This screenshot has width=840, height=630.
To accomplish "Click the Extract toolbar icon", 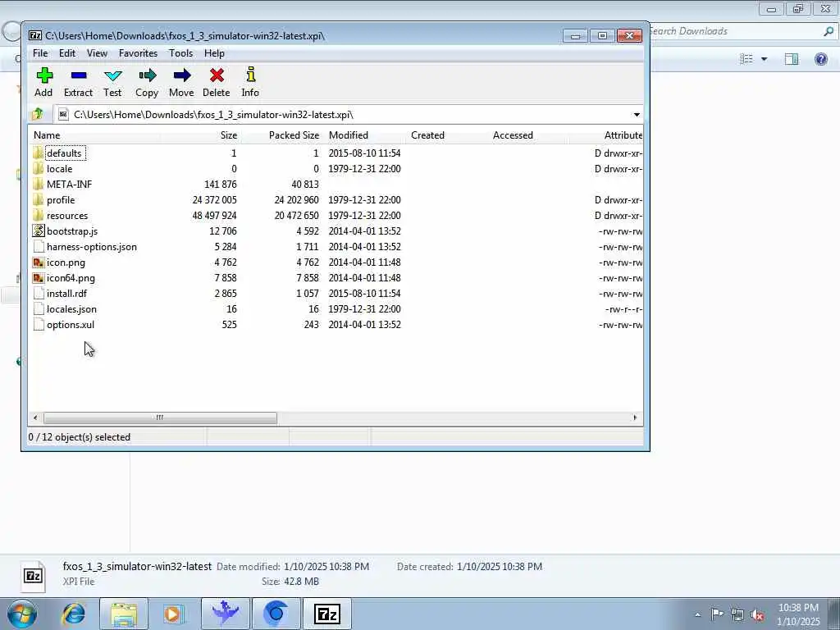I will [x=79, y=75].
